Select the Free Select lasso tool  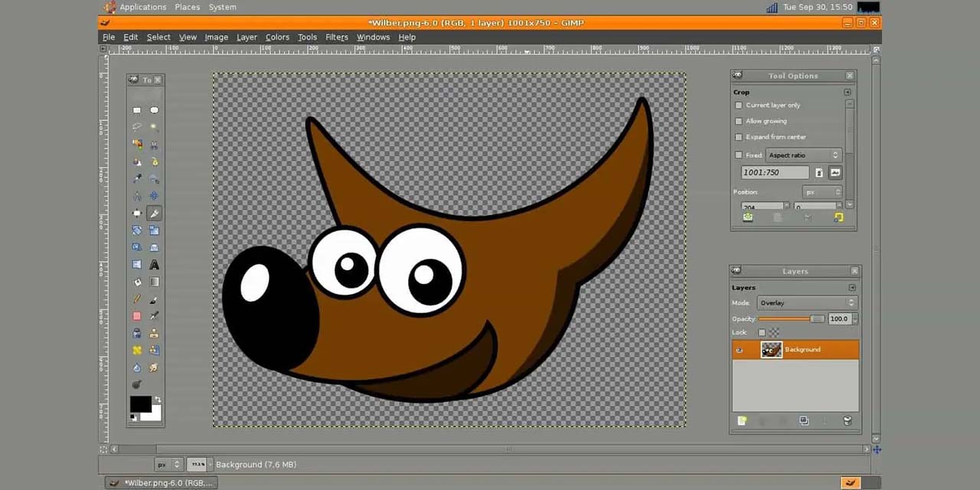click(136, 126)
